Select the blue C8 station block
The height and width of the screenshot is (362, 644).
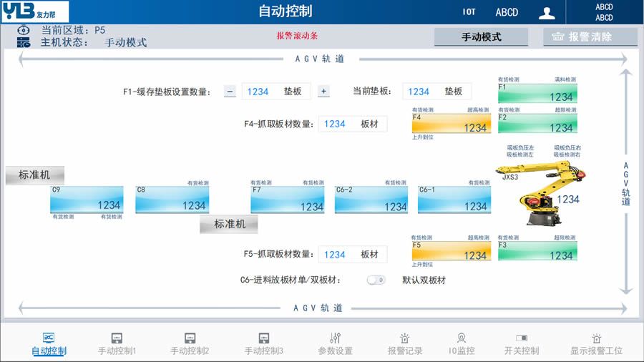(172, 200)
